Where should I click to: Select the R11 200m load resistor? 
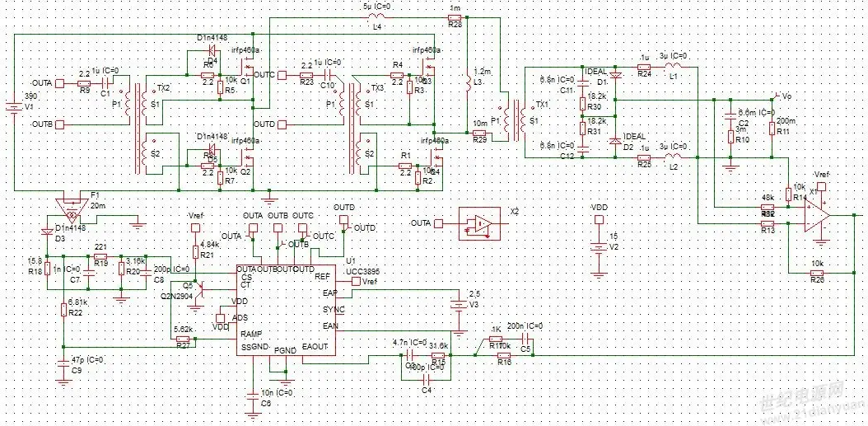(772, 129)
